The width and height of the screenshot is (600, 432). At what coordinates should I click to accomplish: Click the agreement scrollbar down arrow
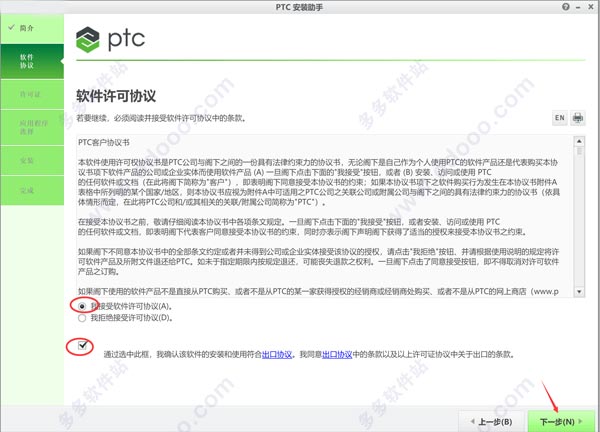(x=579, y=292)
